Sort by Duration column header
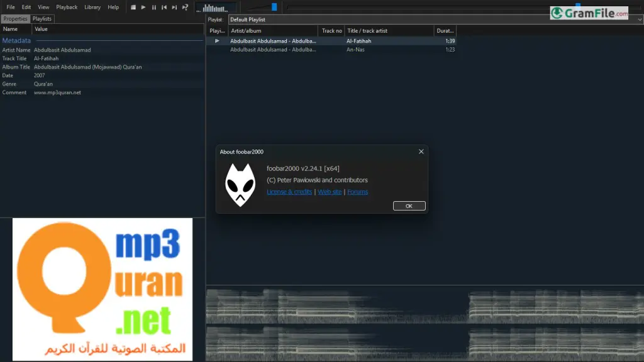Viewport: 644px width, 362px height. pos(445,31)
